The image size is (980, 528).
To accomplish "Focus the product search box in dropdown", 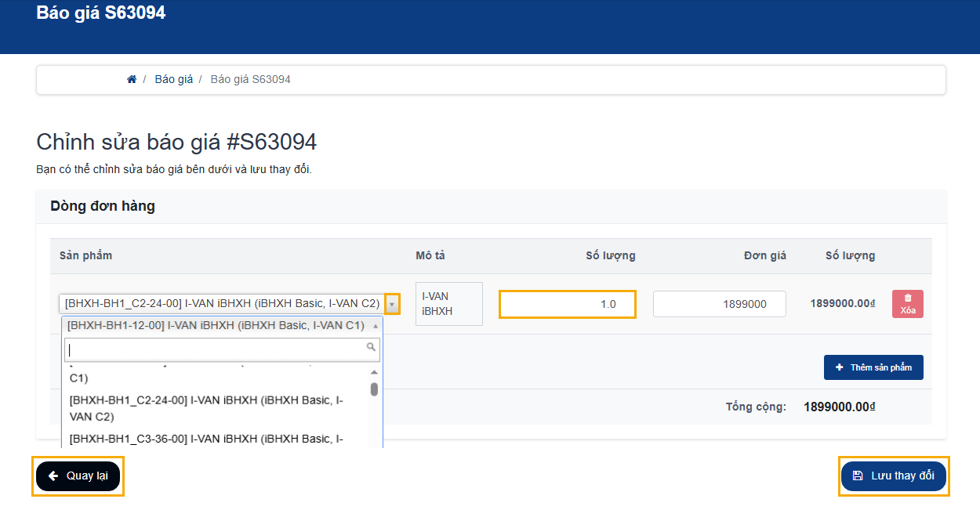I will pyautogui.click(x=222, y=349).
